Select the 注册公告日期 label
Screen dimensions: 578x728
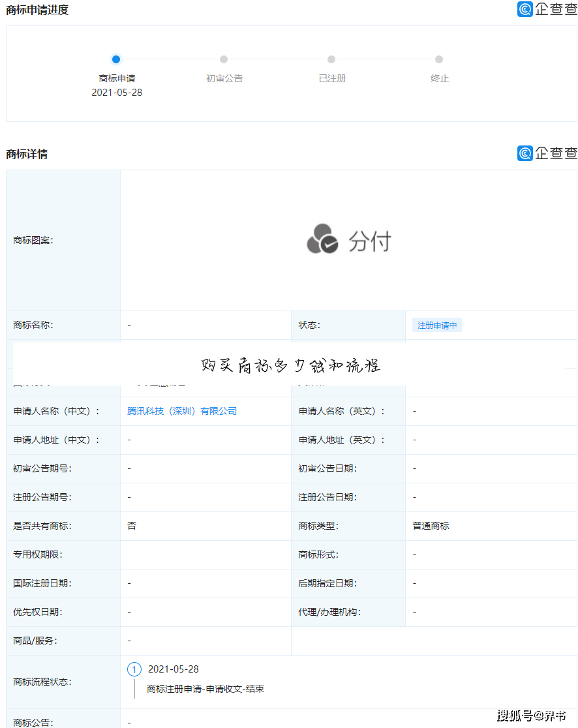(x=327, y=498)
